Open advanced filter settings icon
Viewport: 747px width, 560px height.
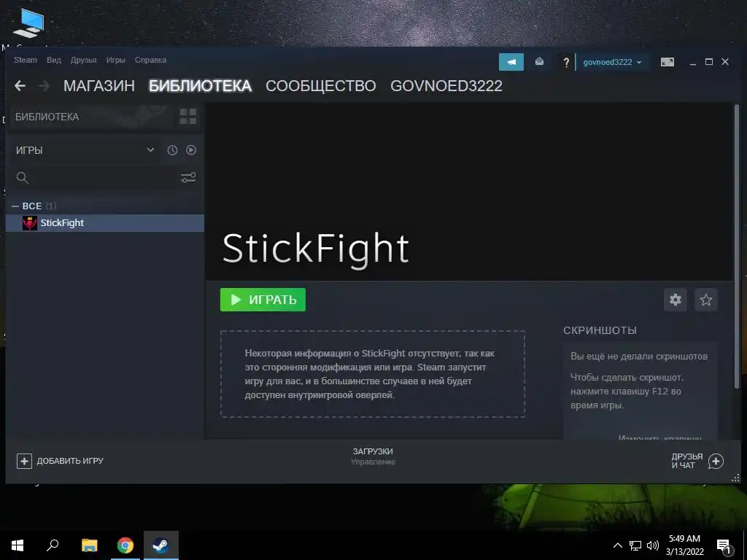188,178
